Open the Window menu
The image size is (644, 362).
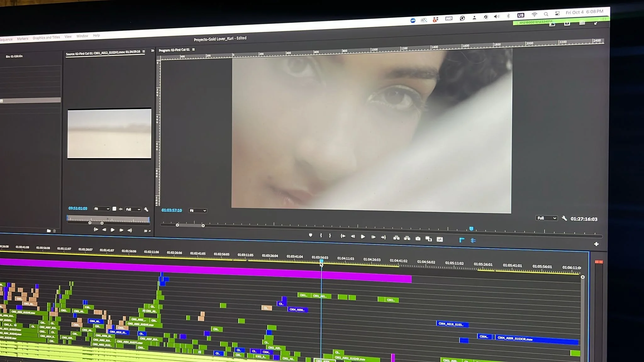tap(82, 36)
